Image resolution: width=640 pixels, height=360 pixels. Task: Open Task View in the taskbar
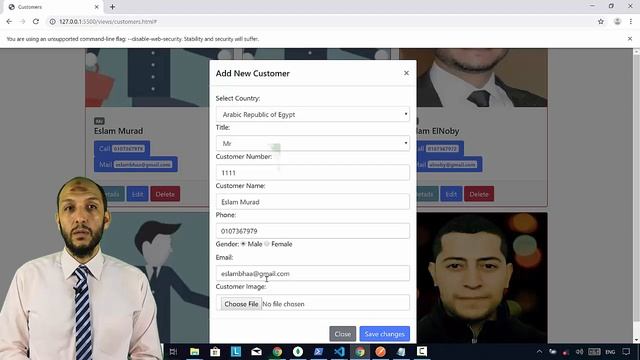point(173,351)
